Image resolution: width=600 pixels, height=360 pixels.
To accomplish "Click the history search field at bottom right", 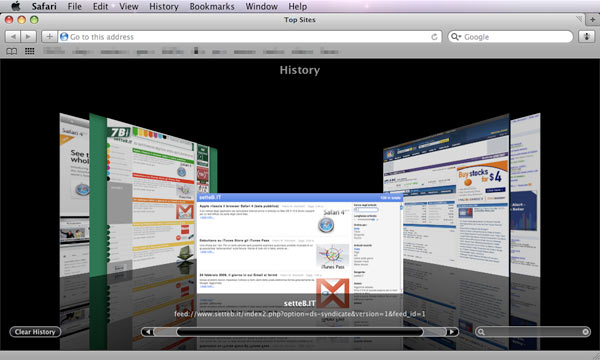I will click(x=533, y=332).
